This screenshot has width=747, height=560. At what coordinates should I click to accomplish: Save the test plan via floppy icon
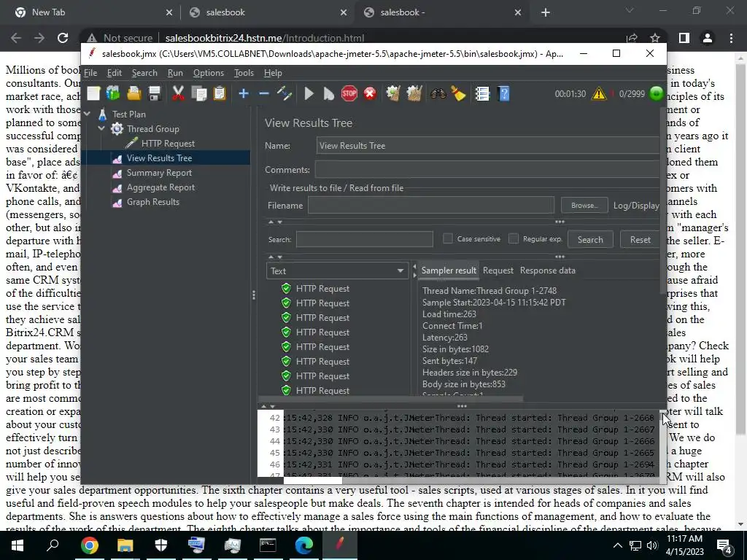[x=155, y=93]
